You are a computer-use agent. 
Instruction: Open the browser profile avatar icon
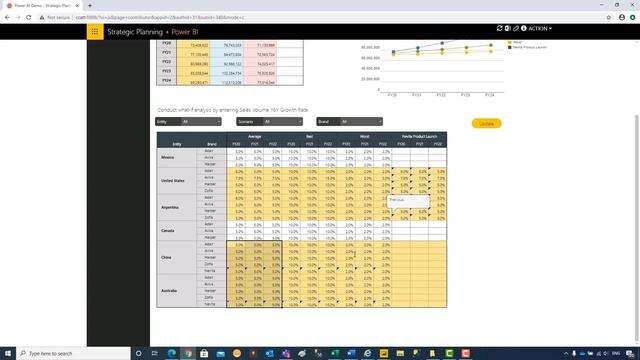pos(622,18)
